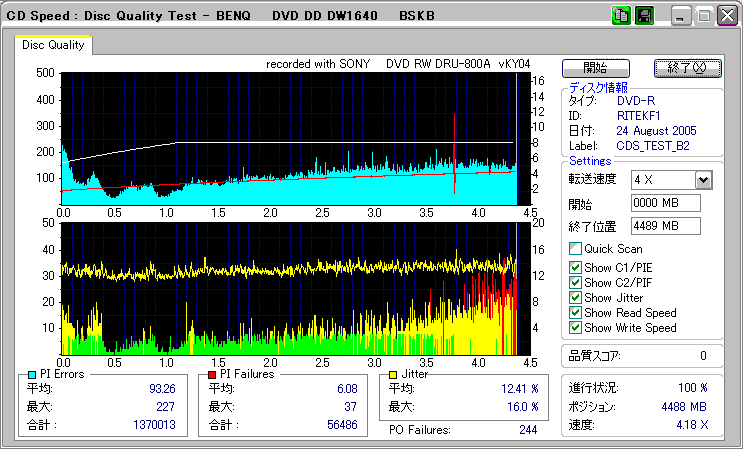Open the 4 X transfer speed dropdown
This screenshot has height=449, width=743.
(703, 180)
